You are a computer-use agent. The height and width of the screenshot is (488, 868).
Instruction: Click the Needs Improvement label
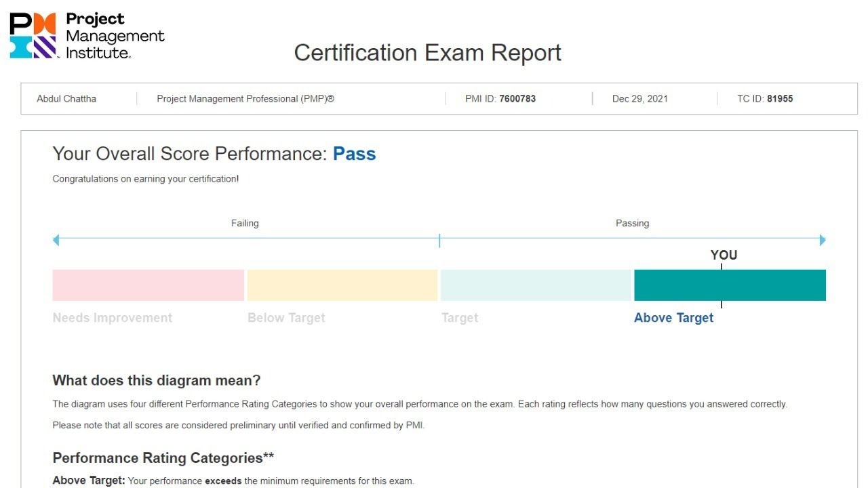pos(113,318)
